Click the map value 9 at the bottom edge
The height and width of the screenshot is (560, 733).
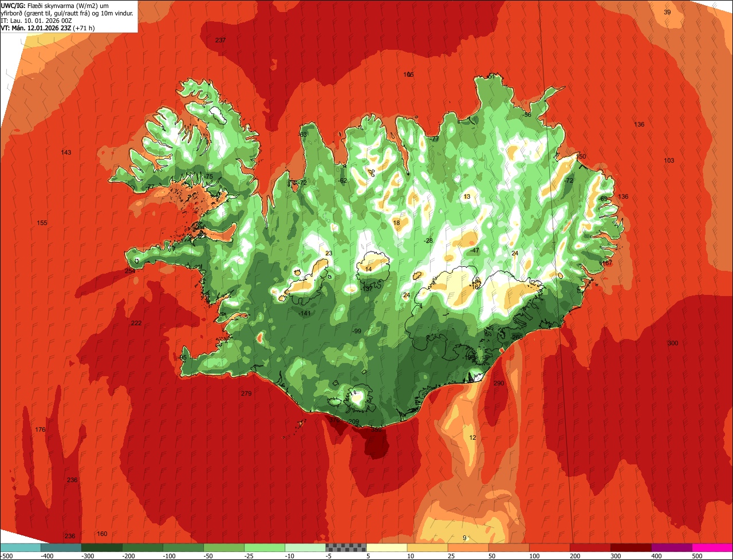point(464,538)
